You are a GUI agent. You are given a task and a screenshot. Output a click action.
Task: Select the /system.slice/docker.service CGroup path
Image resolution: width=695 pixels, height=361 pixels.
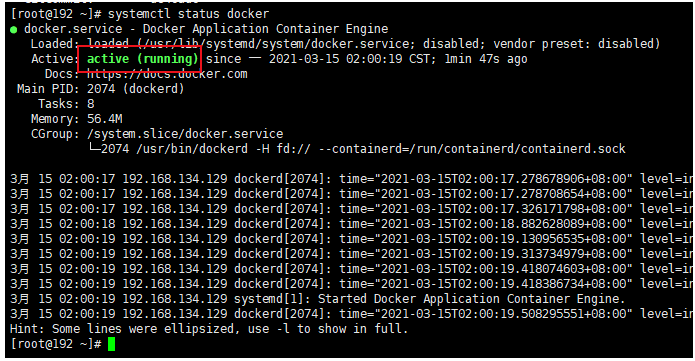tap(185, 134)
